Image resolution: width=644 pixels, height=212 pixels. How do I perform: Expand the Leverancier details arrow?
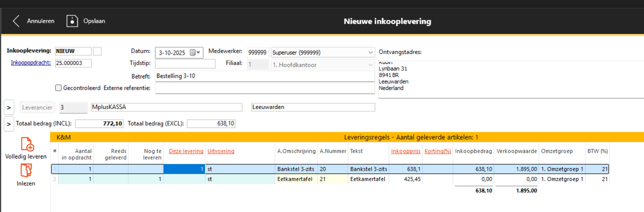(9, 108)
